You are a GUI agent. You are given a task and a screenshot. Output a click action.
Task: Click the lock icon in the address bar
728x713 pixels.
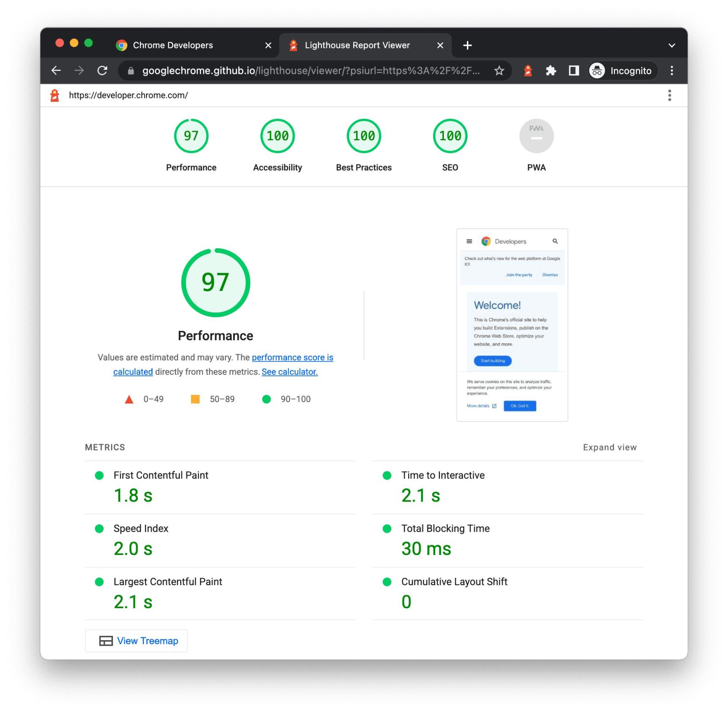(131, 71)
